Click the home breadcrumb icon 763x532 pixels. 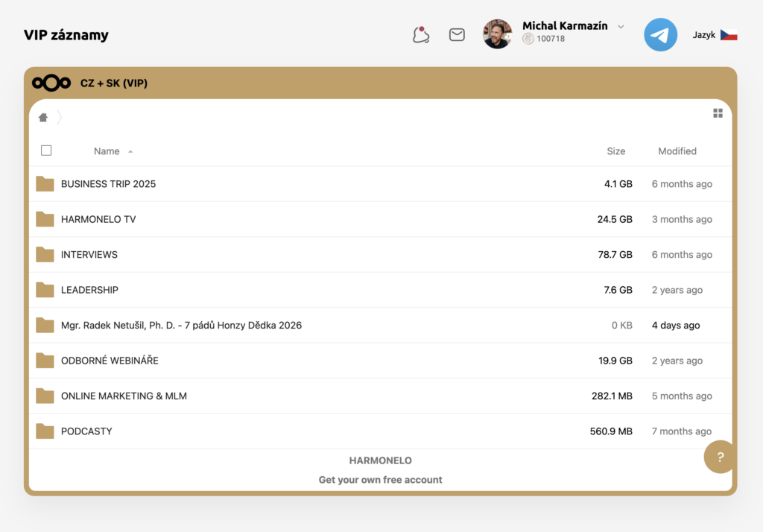click(x=43, y=117)
